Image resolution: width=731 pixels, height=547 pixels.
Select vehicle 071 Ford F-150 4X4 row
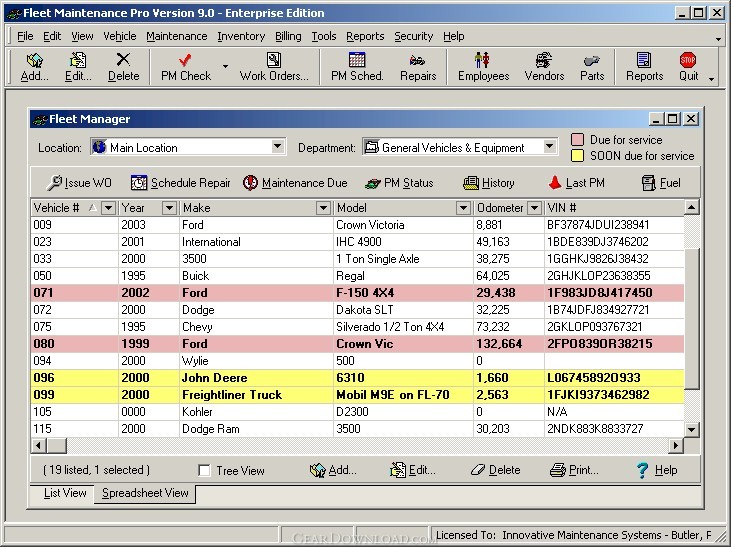point(358,293)
